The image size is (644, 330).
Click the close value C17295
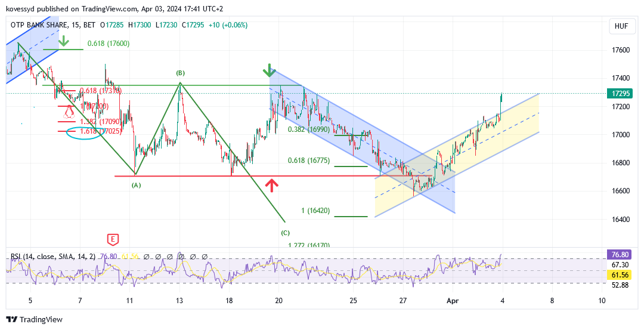(x=193, y=25)
